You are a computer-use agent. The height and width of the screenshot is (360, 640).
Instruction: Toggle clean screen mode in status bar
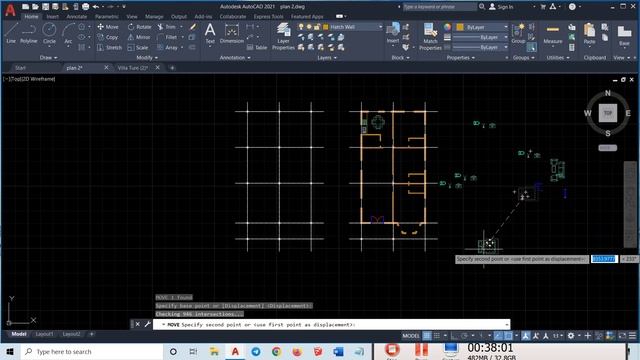(x=622, y=336)
